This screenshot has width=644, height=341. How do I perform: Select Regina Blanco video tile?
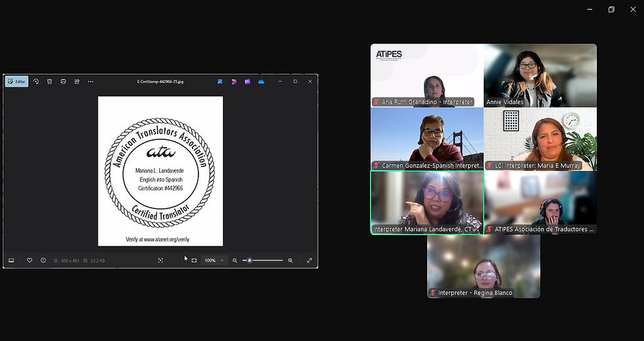click(x=484, y=266)
